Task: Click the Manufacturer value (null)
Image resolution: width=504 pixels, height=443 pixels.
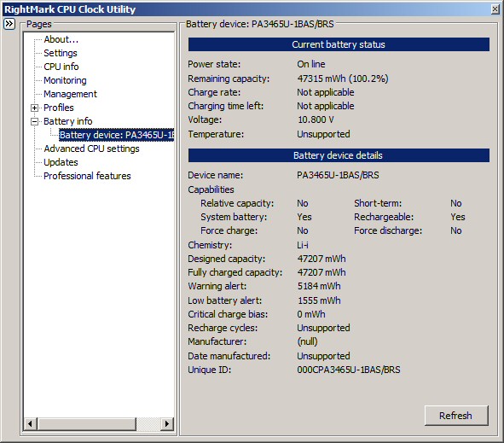Action: point(307,341)
